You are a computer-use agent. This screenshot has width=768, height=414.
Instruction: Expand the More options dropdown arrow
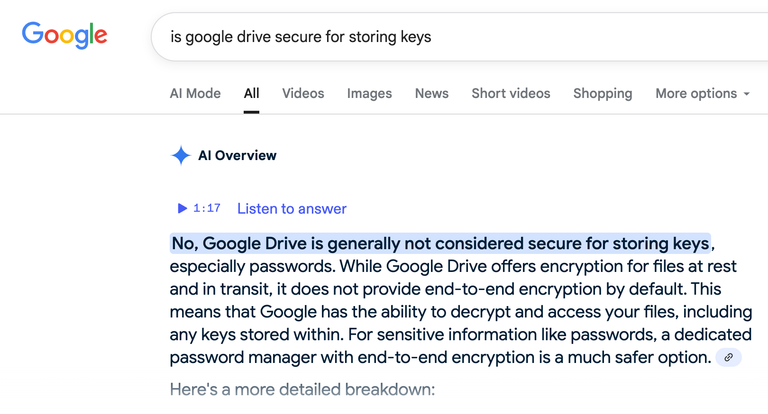pos(746,94)
